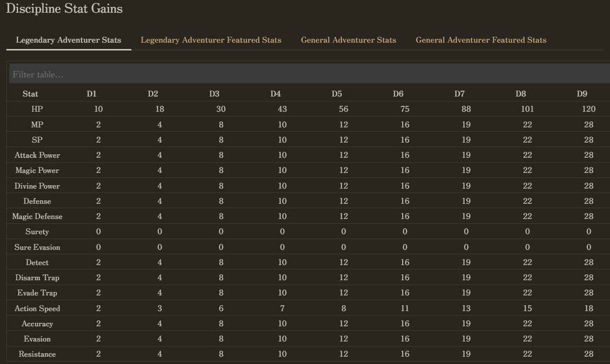The height and width of the screenshot is (364, 610).
Task: Select the Disarm Trap row label
Action: (37, 278)
